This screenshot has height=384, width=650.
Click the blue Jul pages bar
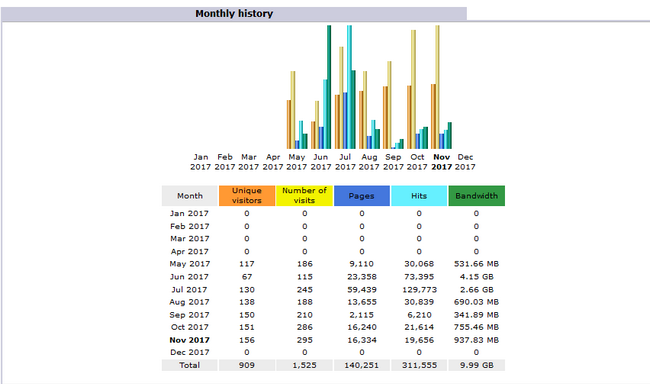tap(345, 121)
